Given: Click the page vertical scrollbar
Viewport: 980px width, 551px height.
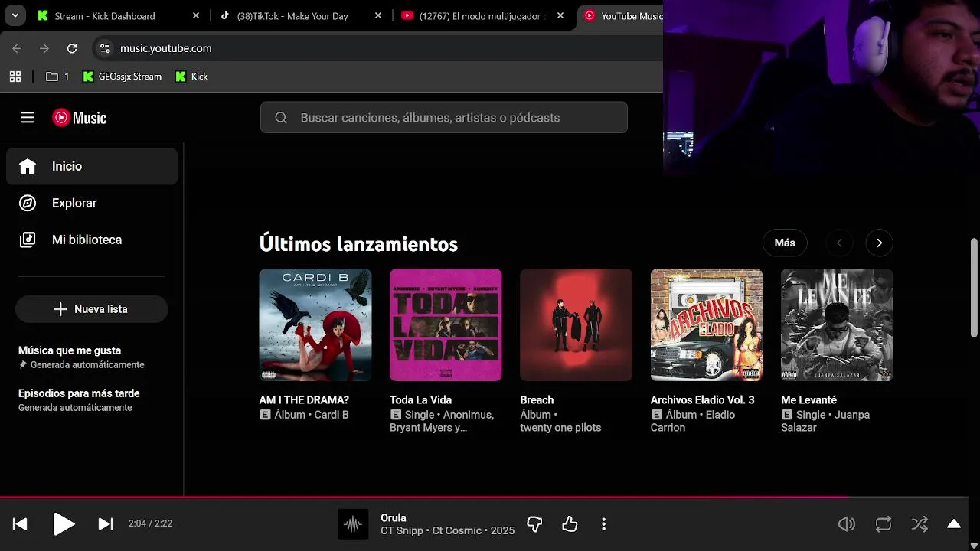Looking at the screenshot, I should tap(974, 287).
